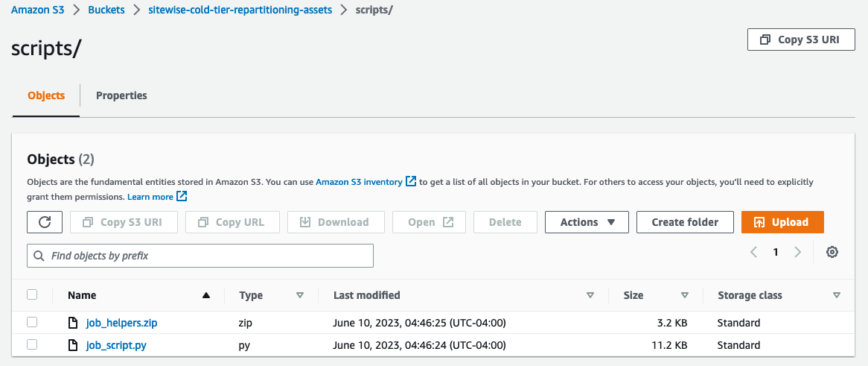
Task: Focus the Find objects by prefix field
Action: pyautogui.click(x=200, y=256)
